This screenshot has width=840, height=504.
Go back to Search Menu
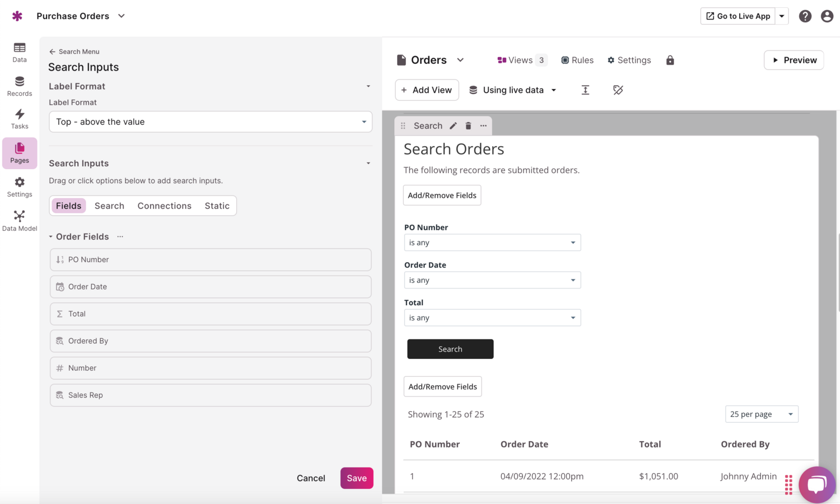coord(74,52)
